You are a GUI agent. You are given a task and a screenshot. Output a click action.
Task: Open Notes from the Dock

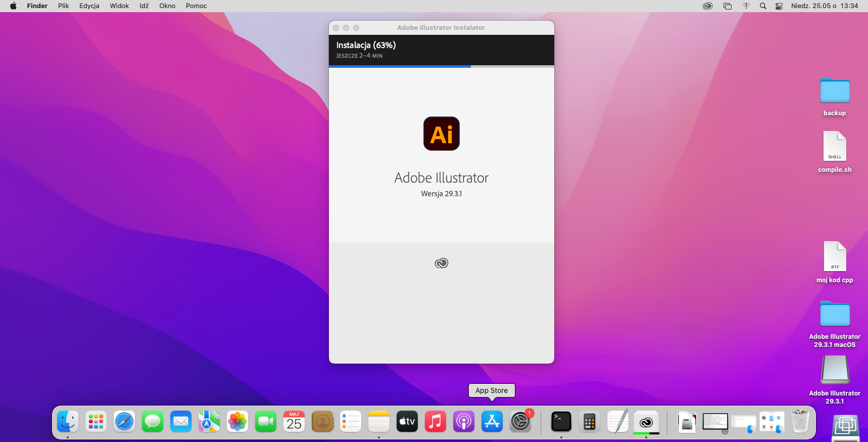pyautogui.click(x=379, y=421)
